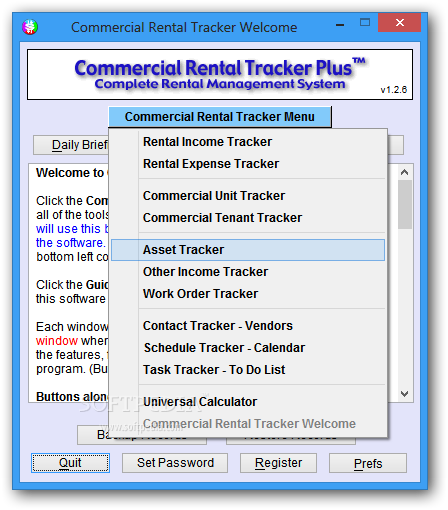Choose Commercial Tenant Tracker
This screenshot has width=448, height=510.
248,218
